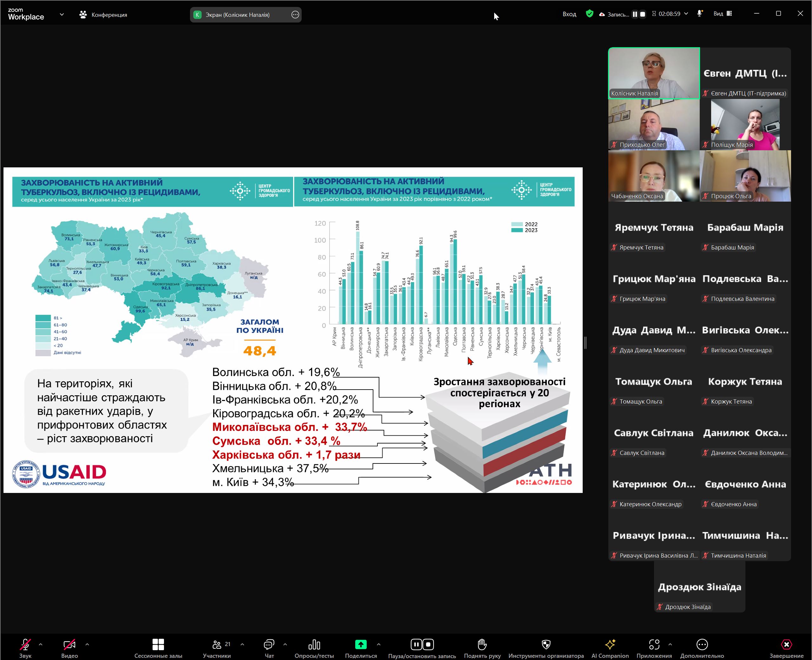Image resolution: width=812 pixels, height=660 pixels.
Task: Select Колісник Наталія video thumbnail
Action: point(654,73)
